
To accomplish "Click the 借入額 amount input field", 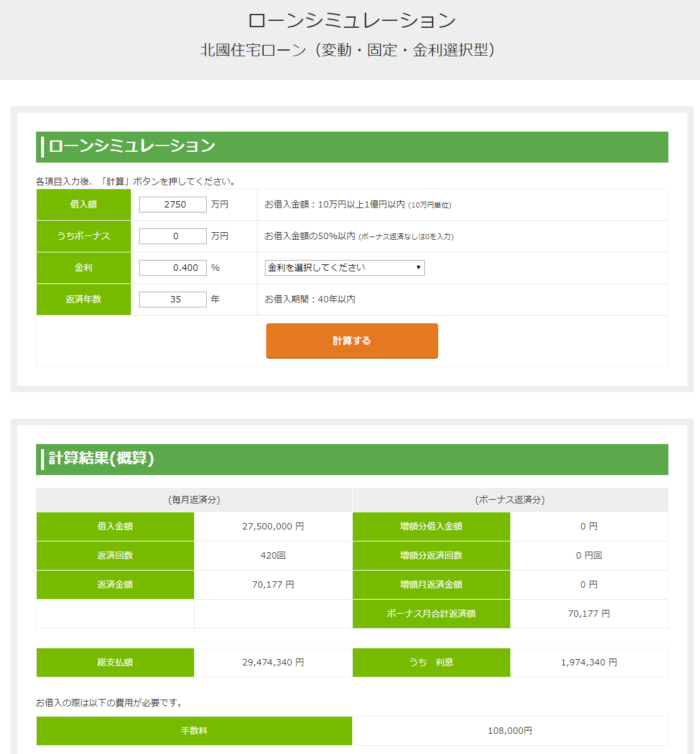I will coord(173,204).
